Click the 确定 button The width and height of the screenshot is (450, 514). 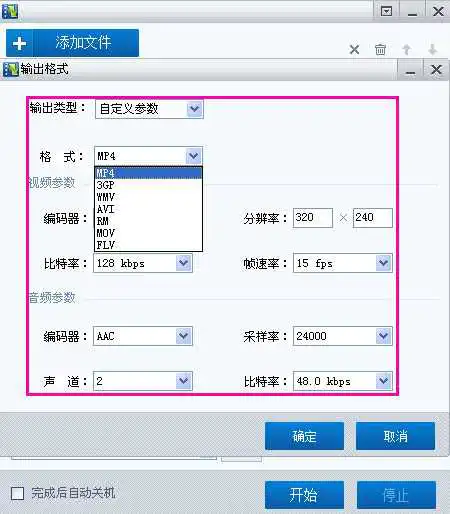(x=304, y=436)
